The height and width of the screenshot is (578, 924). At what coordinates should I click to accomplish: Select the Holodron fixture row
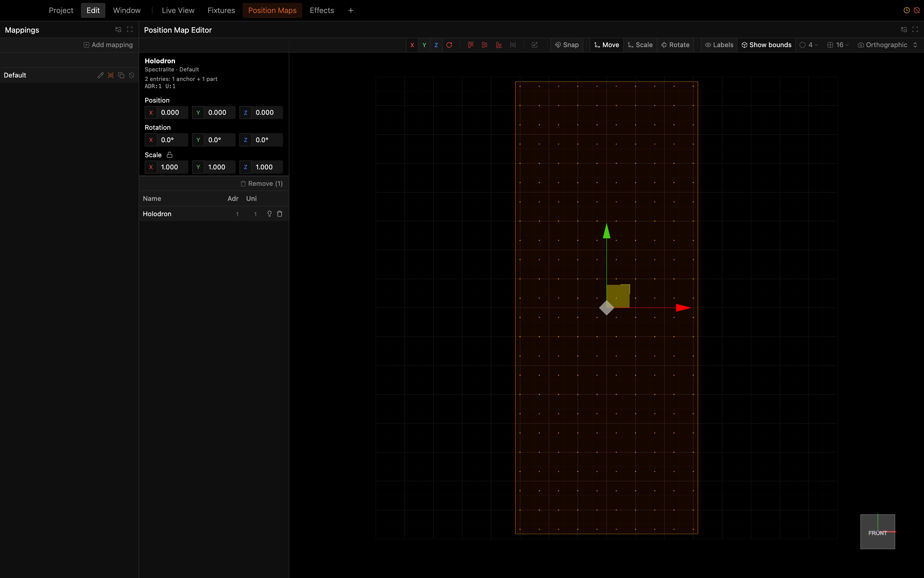click(x=214, y=214)
